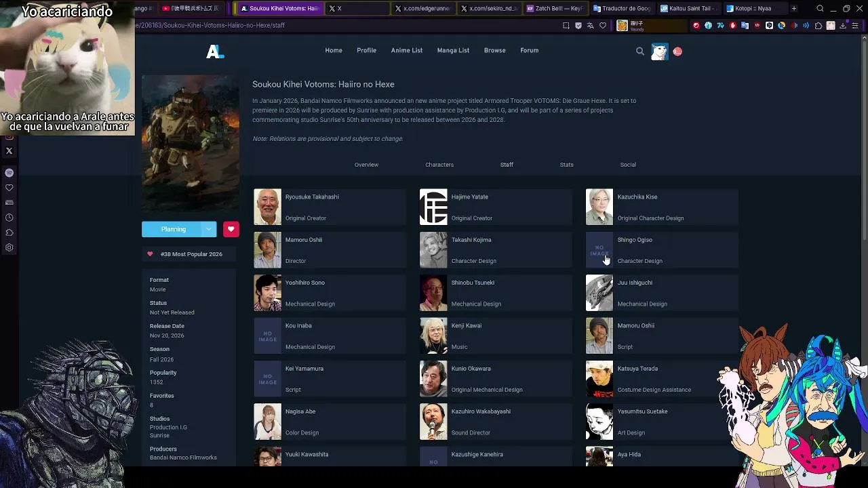
Task: Click Yoshihiro Sono's portrait thumbnail
Action: [x=267, y=293]
